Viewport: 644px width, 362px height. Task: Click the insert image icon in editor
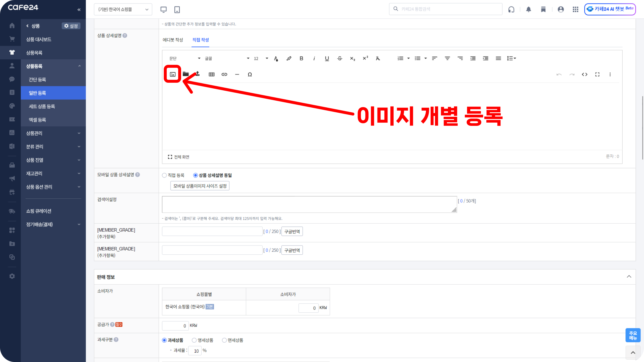pyautogui.click(x=173, y=75)
